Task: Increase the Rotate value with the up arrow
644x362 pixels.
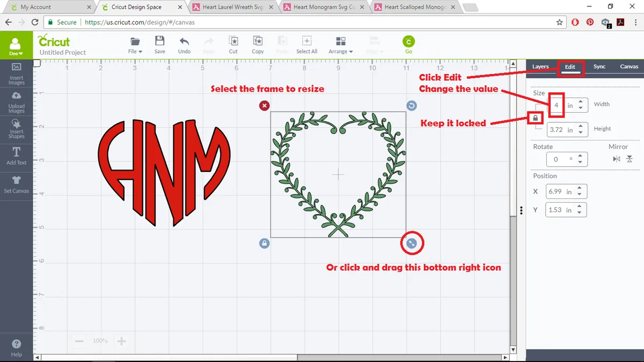Action: click(x=581, y=156)
